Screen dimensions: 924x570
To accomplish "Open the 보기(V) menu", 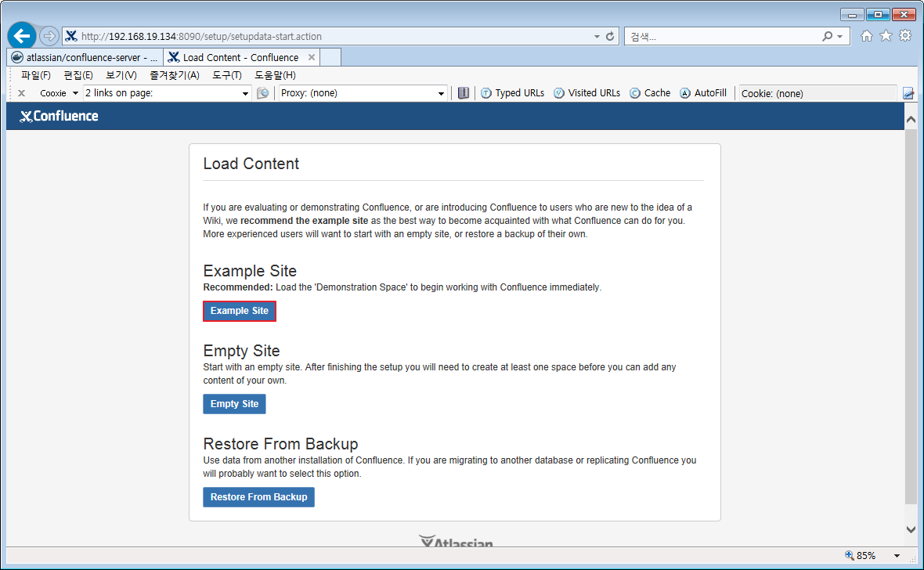I will click(121, 75).
